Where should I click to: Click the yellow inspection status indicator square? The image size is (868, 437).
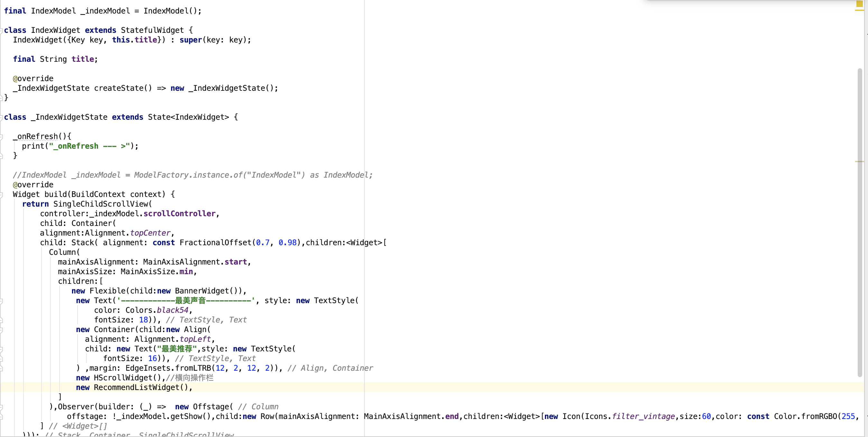[860, 4]
